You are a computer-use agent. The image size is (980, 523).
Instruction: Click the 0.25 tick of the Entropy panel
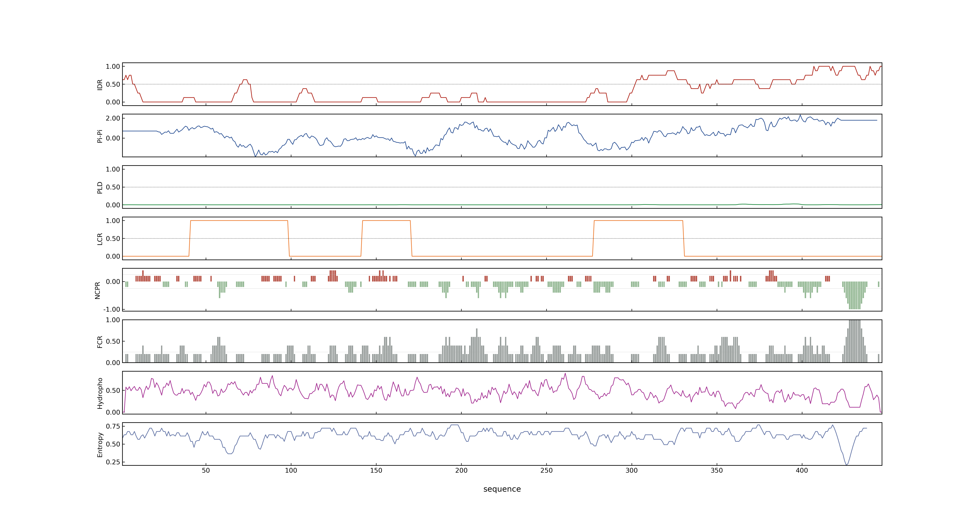113,462
